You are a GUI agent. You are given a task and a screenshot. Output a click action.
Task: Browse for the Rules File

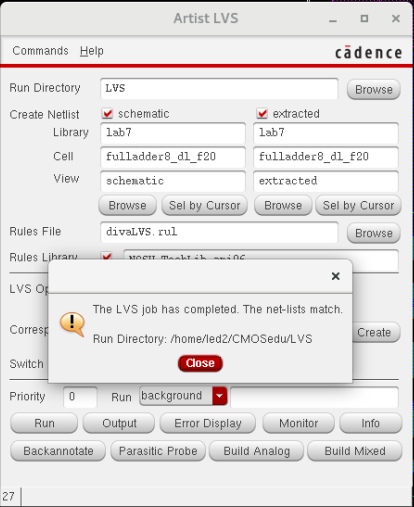tap(374, 233)
